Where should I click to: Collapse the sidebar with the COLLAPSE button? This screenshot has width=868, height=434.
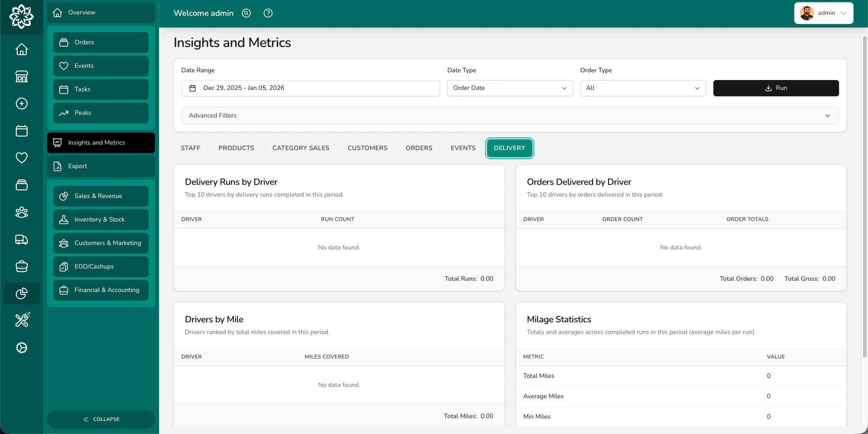tap(101, 419)
